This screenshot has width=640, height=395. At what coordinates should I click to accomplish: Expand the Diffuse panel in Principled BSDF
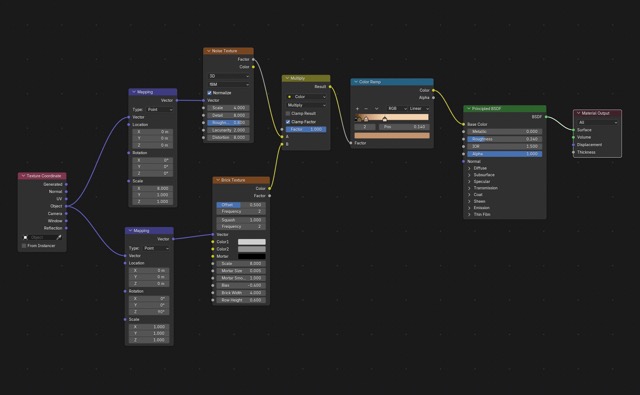pyautogui.click(x=469, y=168)
